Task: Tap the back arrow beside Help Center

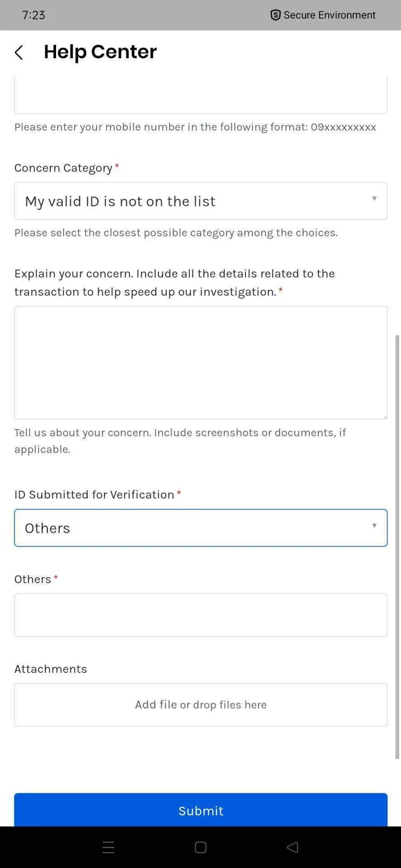Action: coord(19,52)
